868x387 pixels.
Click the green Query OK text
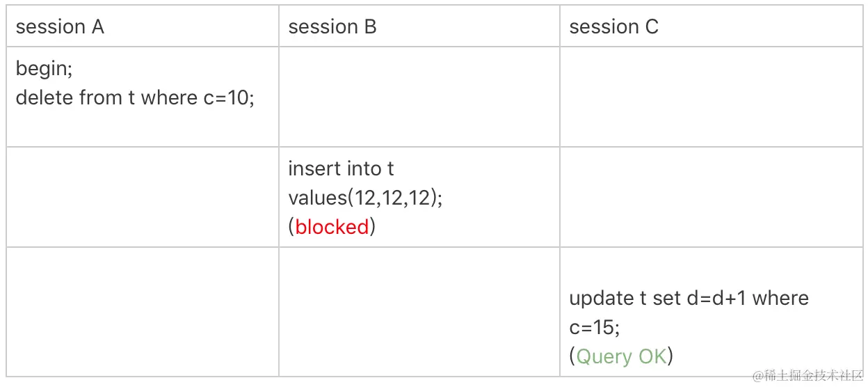622,356
